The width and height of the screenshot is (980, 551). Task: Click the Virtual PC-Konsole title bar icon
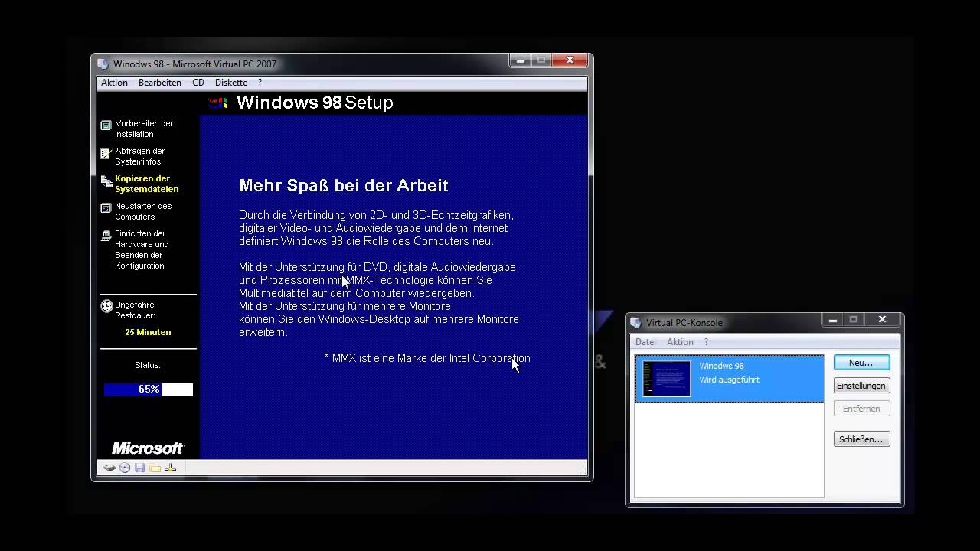[636, 323]
